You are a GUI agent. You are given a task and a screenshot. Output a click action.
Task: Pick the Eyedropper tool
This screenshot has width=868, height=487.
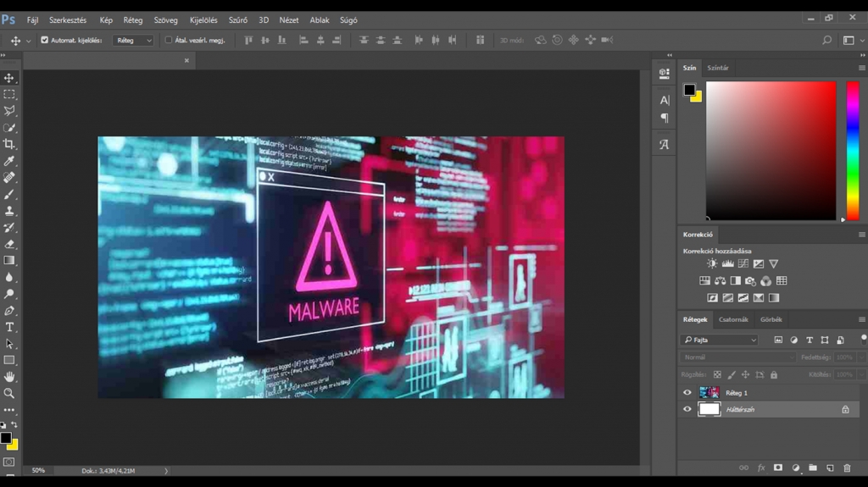click(9, 161)
